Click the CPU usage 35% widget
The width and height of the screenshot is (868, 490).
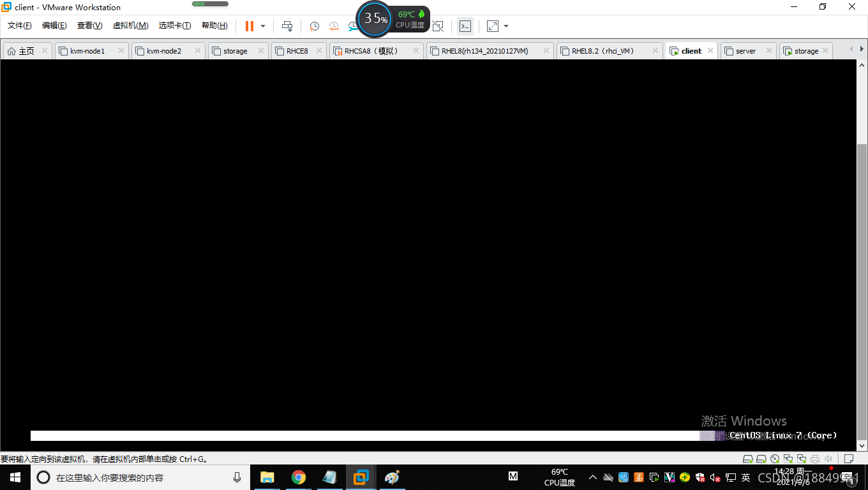click(x=373, y=19)
